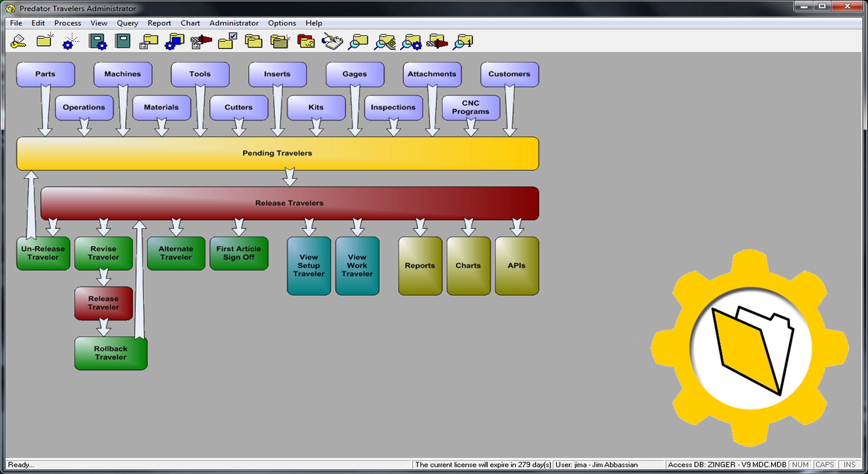Select the Rollback Traveler box
868x474 pixels.
click(110, 353)
